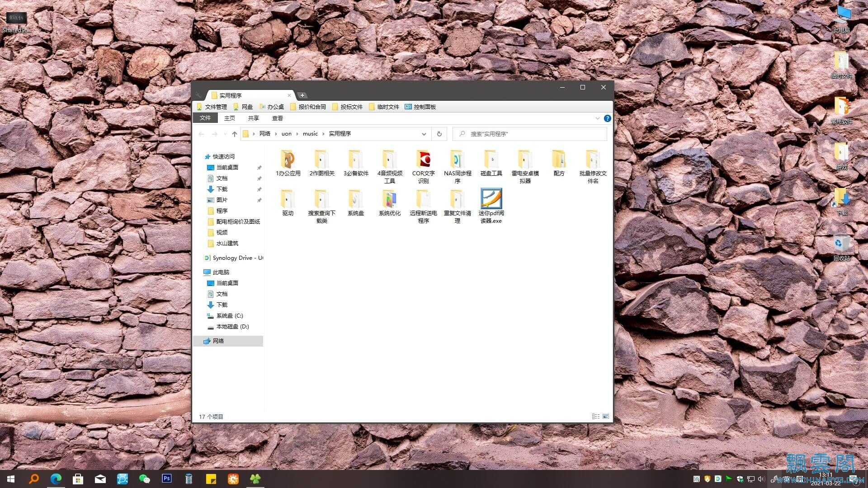868x488 pixels.
Task: Open 此电脑 desktop icon
Action: click(x=841, y=19)
